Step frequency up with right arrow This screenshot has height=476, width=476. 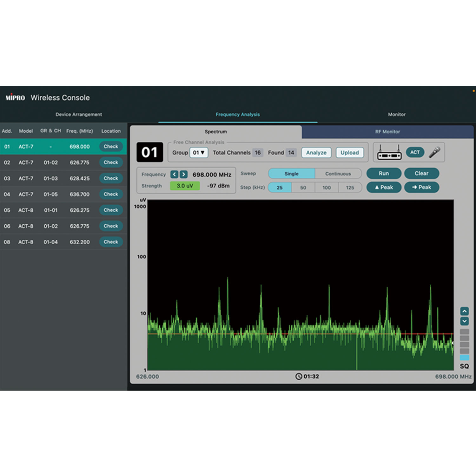click(183, 174)
